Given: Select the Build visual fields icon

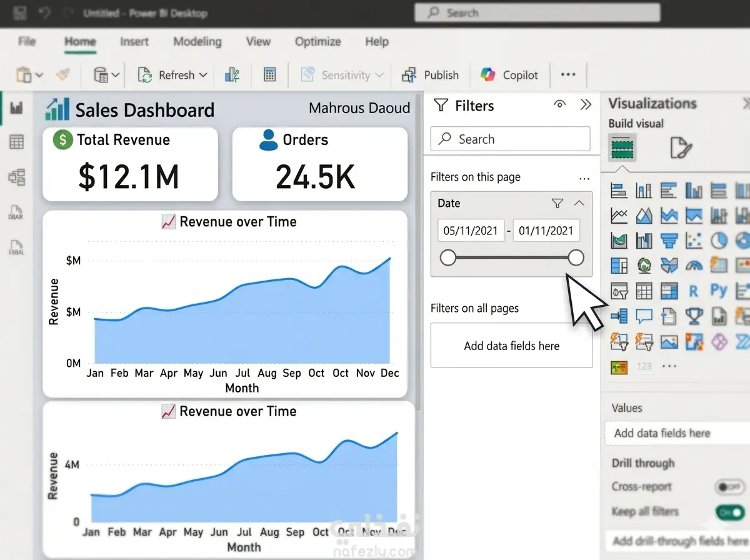Looking at the screenshot, I should click(622, 148).
